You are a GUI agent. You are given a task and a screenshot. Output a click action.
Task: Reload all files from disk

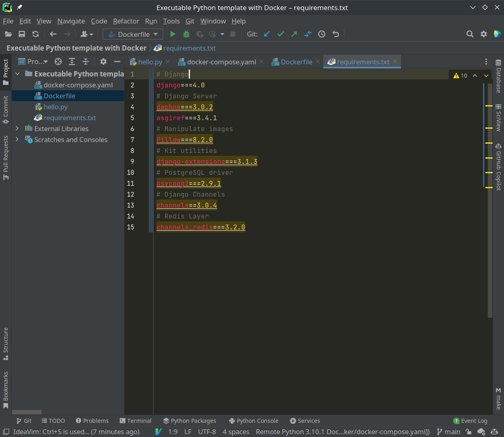pyautogui.click(x=36, y=34)
